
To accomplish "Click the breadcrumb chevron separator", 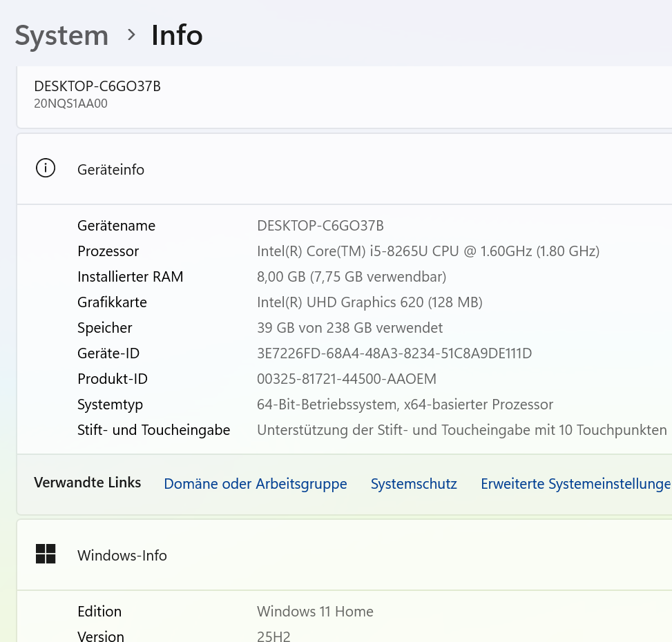I will [x=131, y=35].
